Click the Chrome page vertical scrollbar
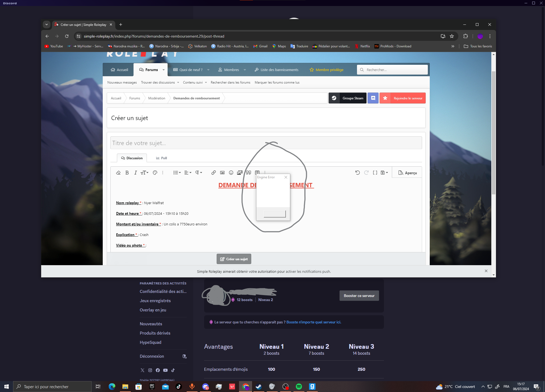Image resolution: width=545 pixels, height=392 pixels. pyautogui.click(x=493, y=133)
